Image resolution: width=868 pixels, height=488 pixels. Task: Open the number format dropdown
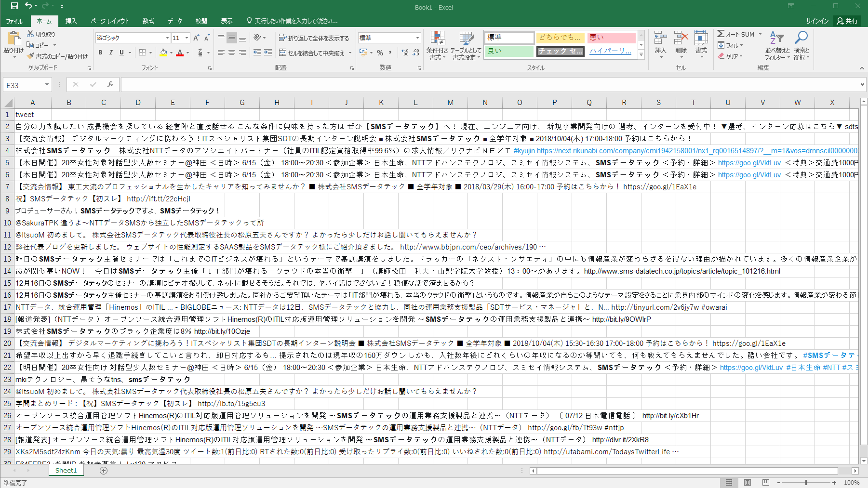(x=417, y=38)
